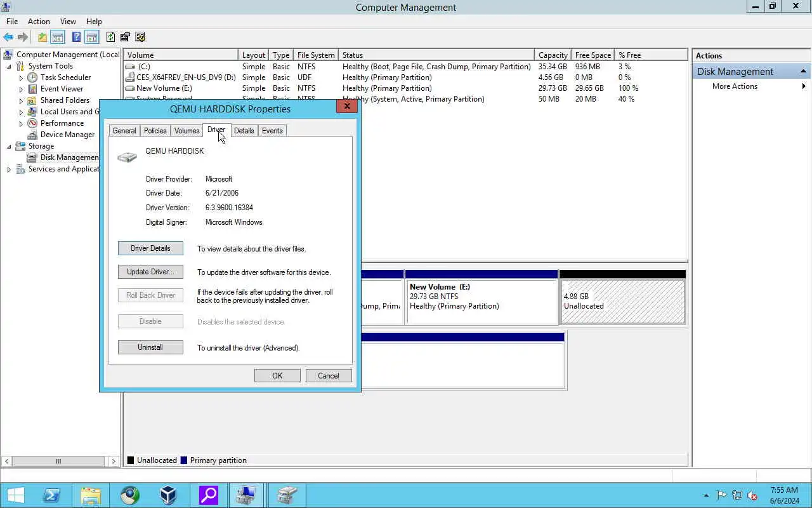This screenshot has height=508, width=812.
Task: Click the QEMU HARDDISK disk drive icon
Action: click(x=127, y=157)
